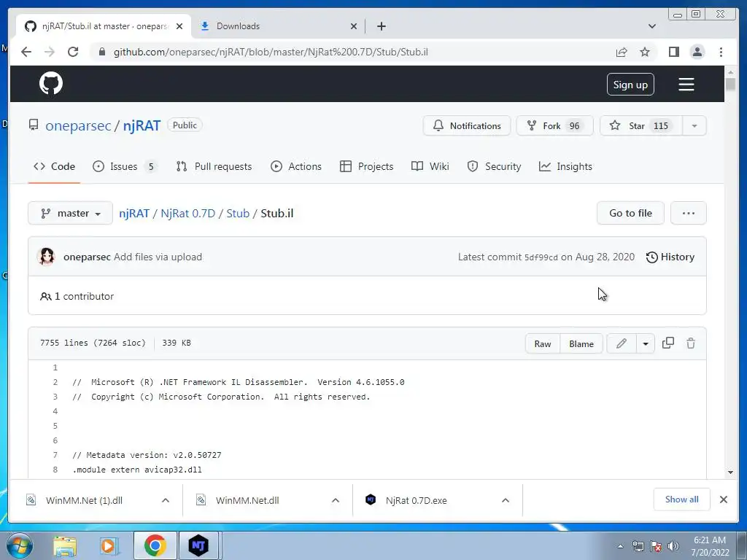Screen dimensions: 747x560
Task: Click line number 2 in code
Action: (x=55, y=382)
